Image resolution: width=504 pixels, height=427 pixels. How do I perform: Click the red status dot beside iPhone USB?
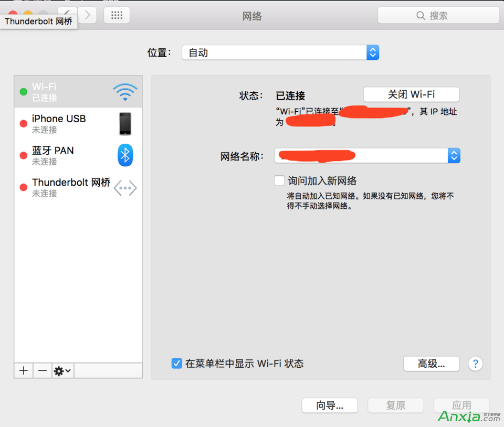24,124
